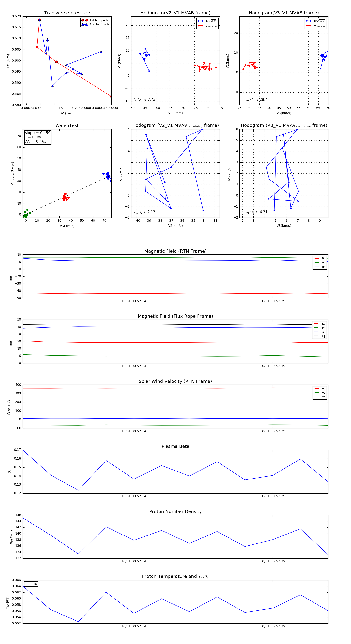
Task: Click the 'Np(#/cc)' axis label
Action: click(11, 537)
